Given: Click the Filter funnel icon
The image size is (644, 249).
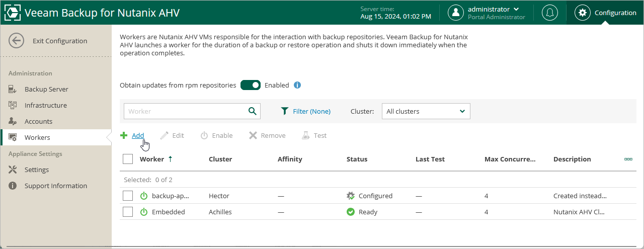Looking at the screenshot, I should pos(285,111).
